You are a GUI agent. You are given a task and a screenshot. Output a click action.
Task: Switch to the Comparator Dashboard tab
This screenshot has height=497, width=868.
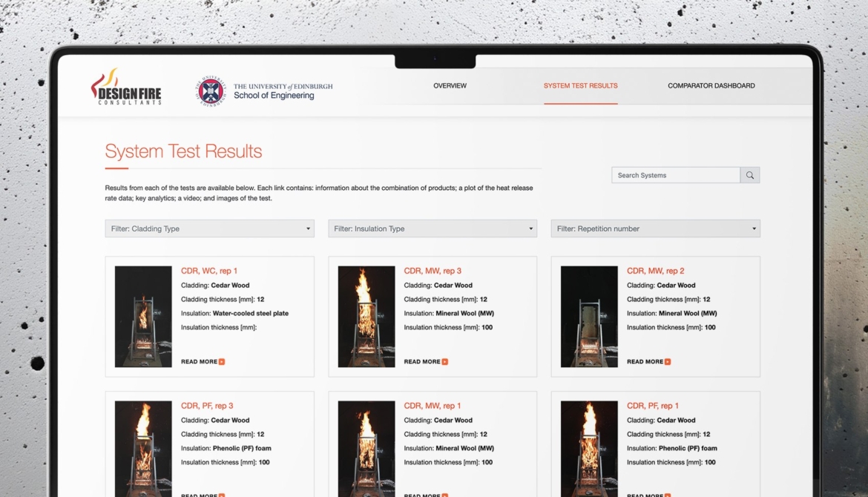(x=711, y=86)
